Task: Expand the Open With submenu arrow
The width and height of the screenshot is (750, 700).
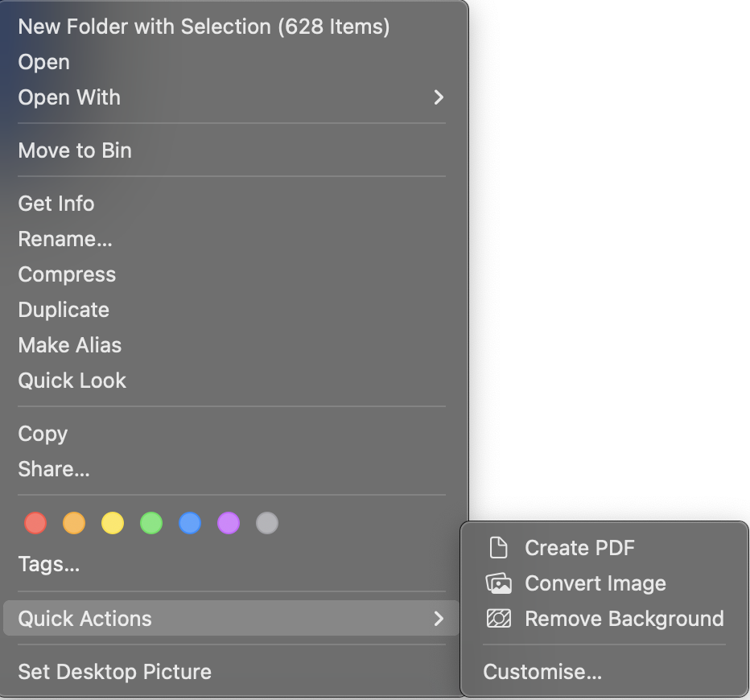Action: [439, 97]
